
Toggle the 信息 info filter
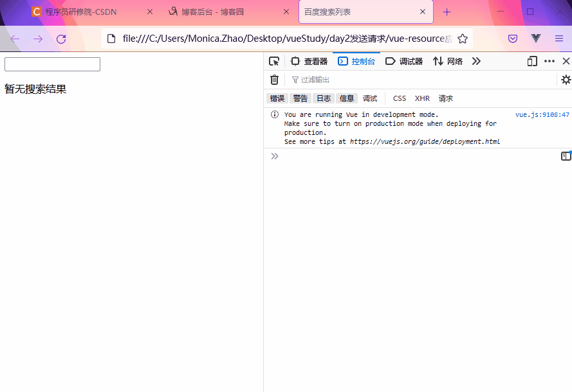347,98
